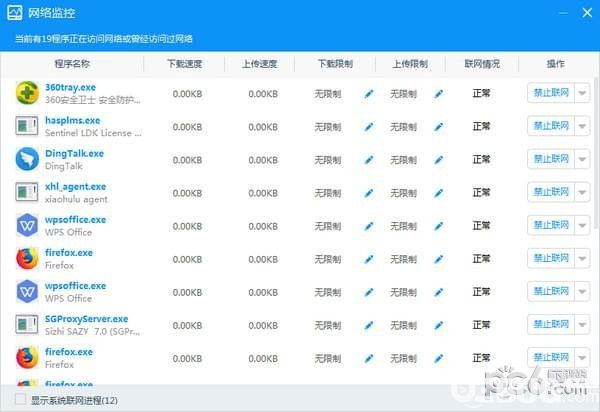Edit download limit pencil for xhl_agent.exe
The image size is (600, 412).
[x=369, y=193]
